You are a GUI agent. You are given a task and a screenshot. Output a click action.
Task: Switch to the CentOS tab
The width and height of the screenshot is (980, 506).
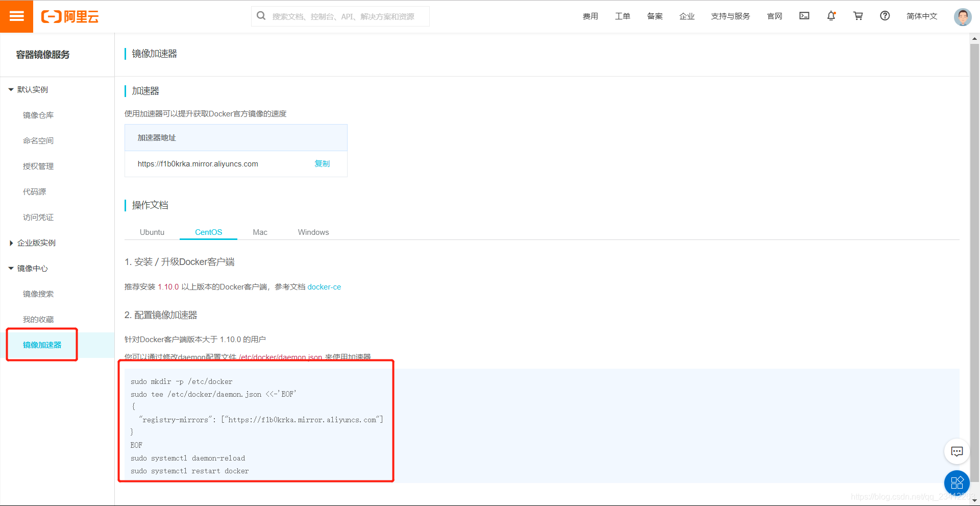(x=208, y=232)
